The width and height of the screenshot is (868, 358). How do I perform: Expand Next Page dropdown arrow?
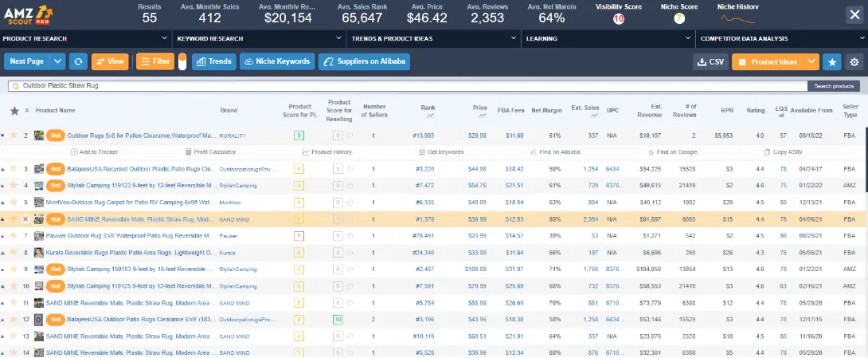[57, 61]
